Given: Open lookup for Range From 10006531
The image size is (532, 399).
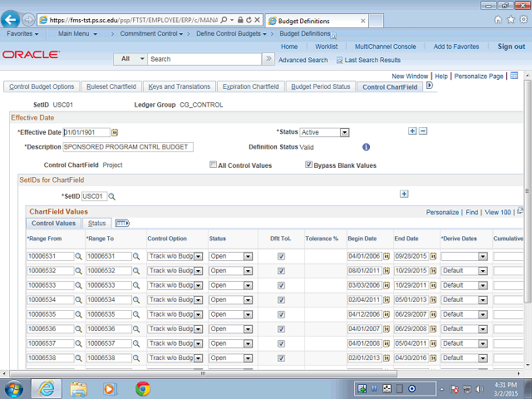Looking at the screenshot, I should pyautogui.click(x=80, y=257).
